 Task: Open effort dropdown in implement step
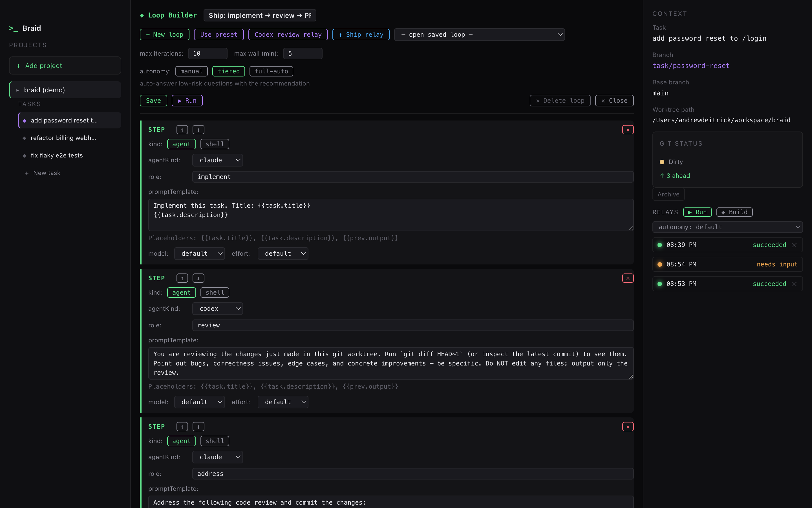click(283, 254)
